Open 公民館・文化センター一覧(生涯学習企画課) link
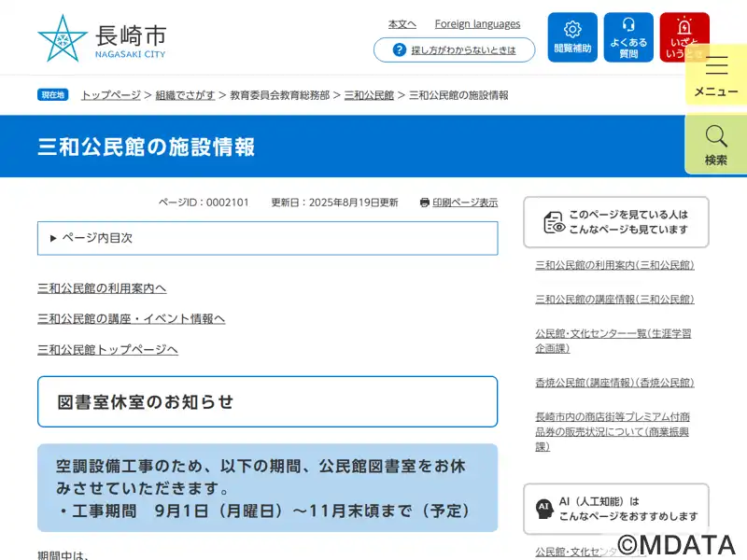The image size is (747, 560). [613, 341]
